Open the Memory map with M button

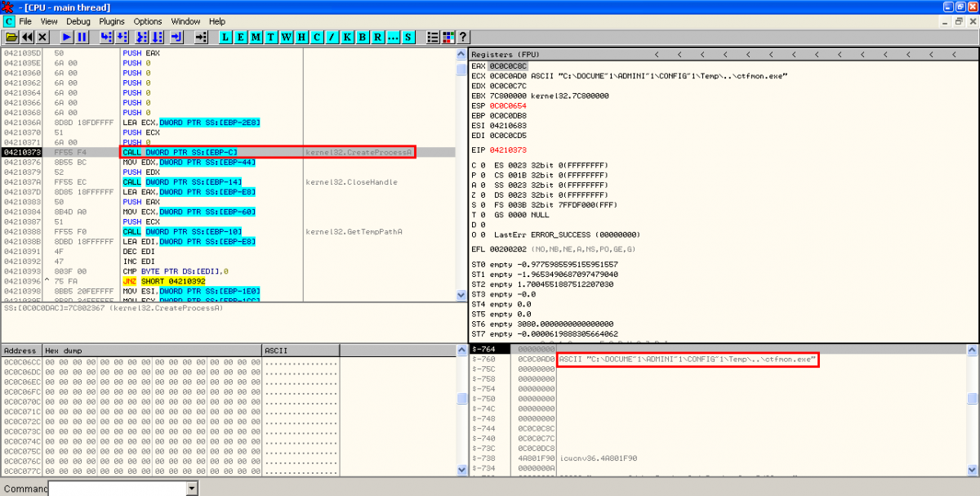[x=256, y=38]
